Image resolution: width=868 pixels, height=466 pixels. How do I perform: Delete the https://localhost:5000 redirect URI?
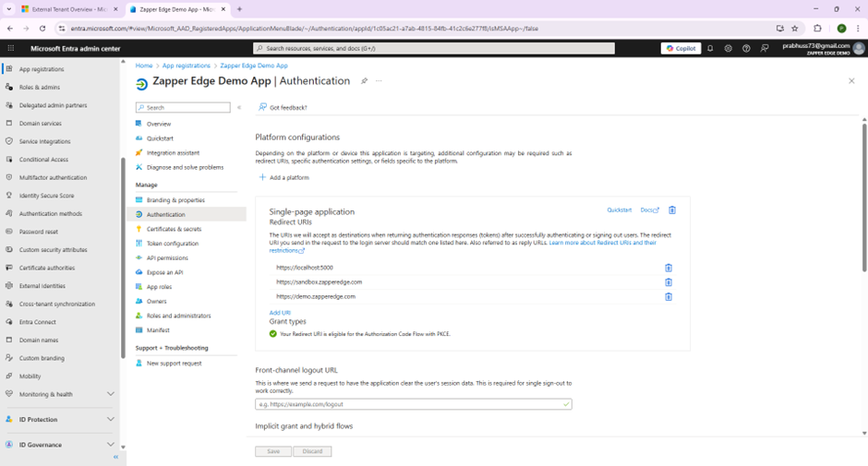click(x=669, y=268)
